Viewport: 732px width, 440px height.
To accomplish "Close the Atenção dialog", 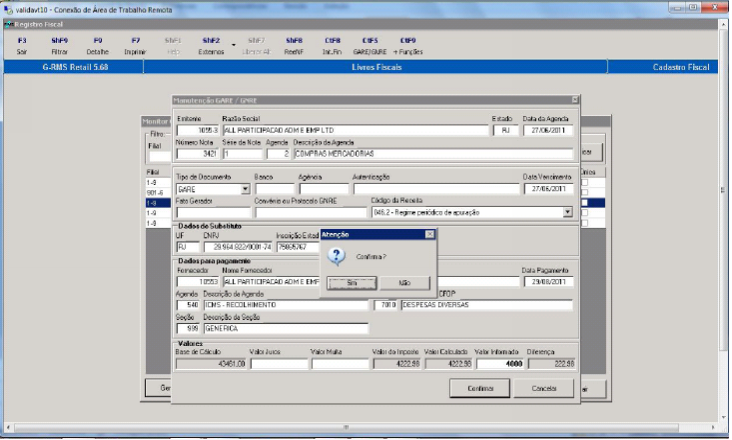I will click(x=430, y=234).
